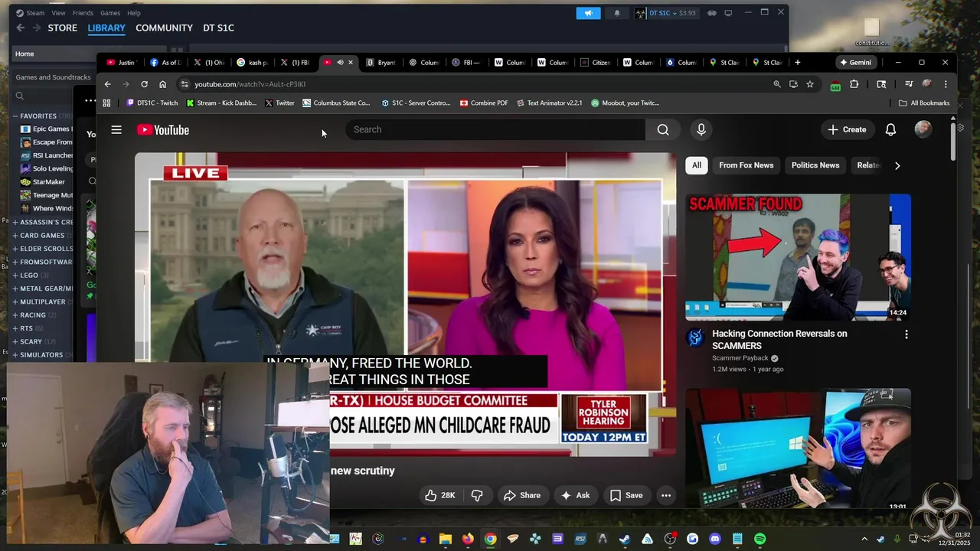980x551 pixels.
Task: Go back in Chrome
Action: (107, 84)
